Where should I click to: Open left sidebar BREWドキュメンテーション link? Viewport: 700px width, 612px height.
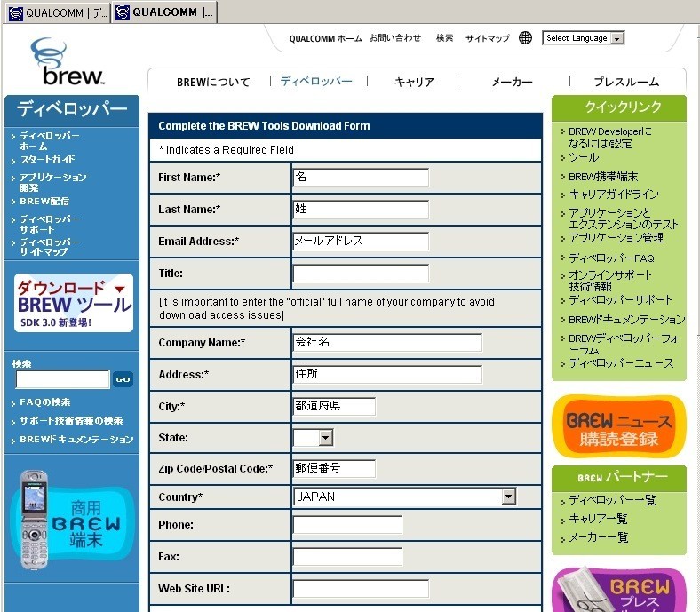point(76,440)
